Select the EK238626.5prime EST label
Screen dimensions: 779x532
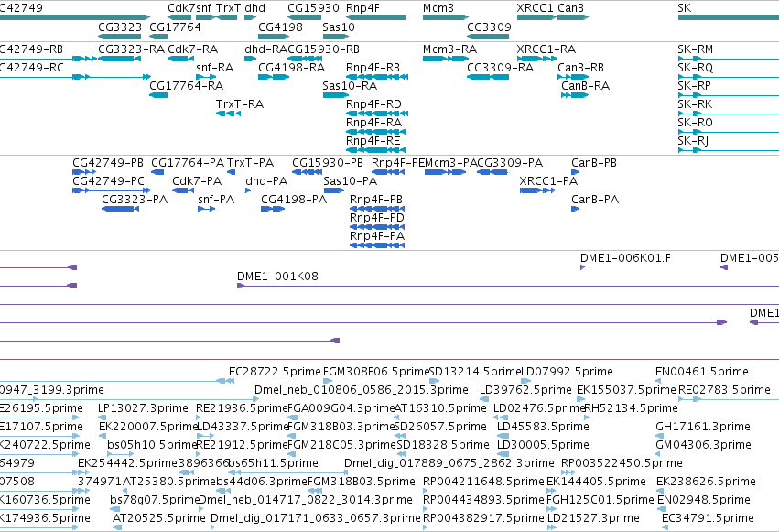click(706, 482)
